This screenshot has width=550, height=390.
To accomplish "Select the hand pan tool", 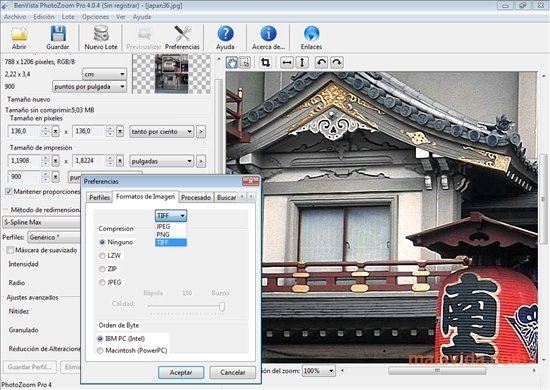I will point(232,63).
